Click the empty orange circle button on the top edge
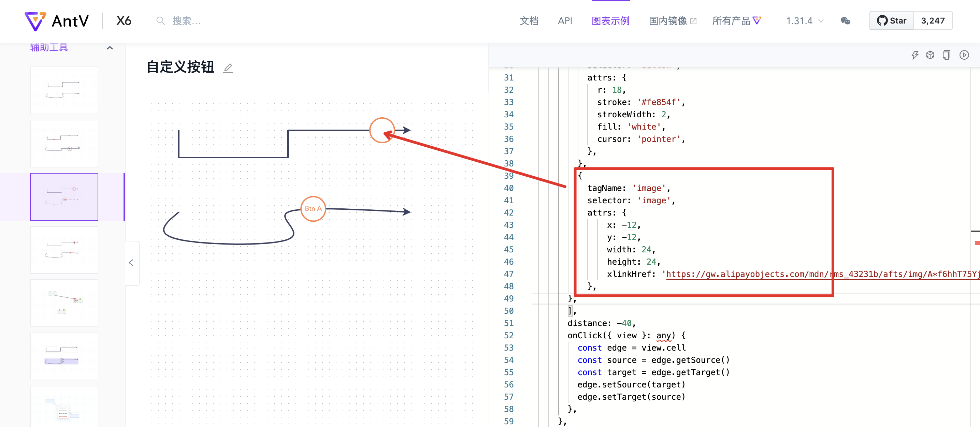This screenshot has width=980, height=427. 382,130
